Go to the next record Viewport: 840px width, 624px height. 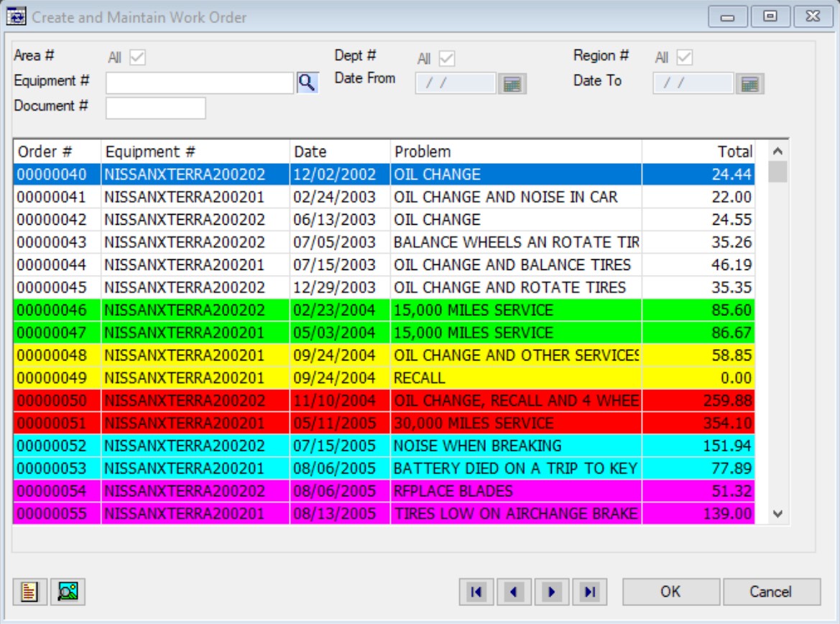552,592
